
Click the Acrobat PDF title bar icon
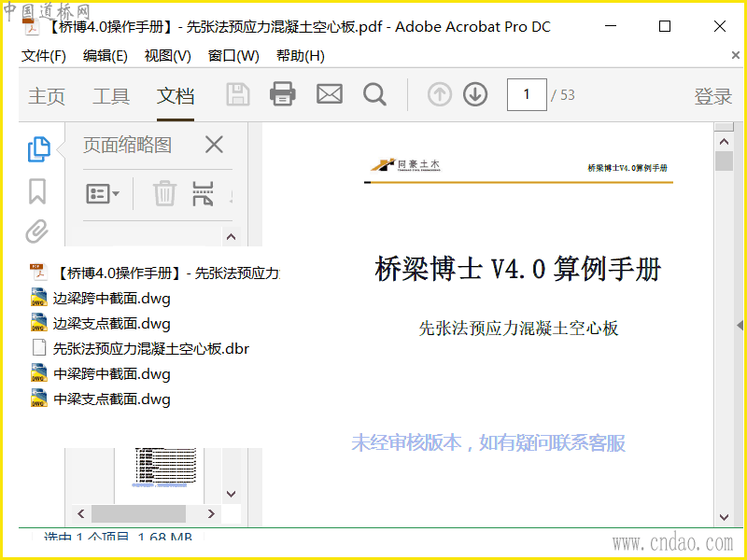(31, 27)
